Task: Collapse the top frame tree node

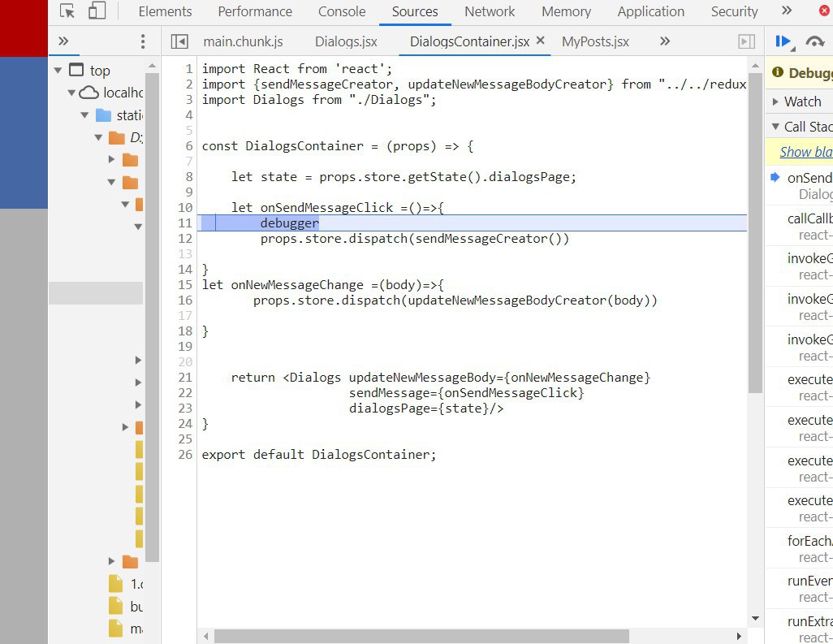Action: pyautogui.click(x=58, y=71)
